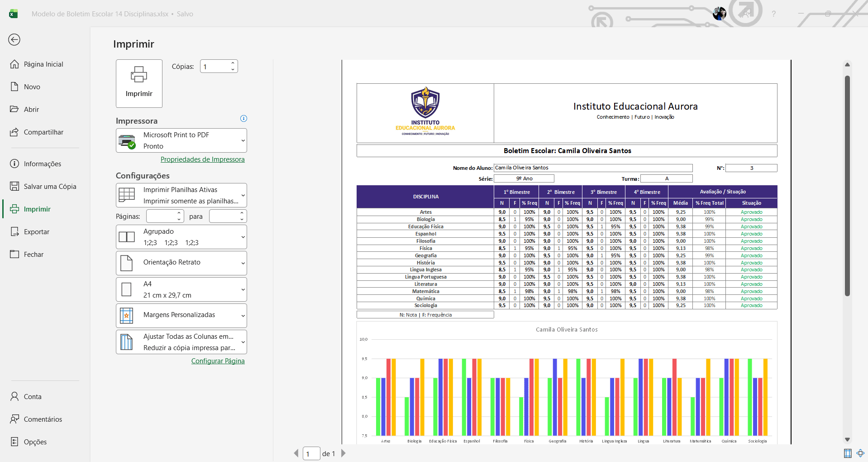
Task: Click 'Boletim Escolar: Camila Oliveira Santos' title
Action: [567, 151]
